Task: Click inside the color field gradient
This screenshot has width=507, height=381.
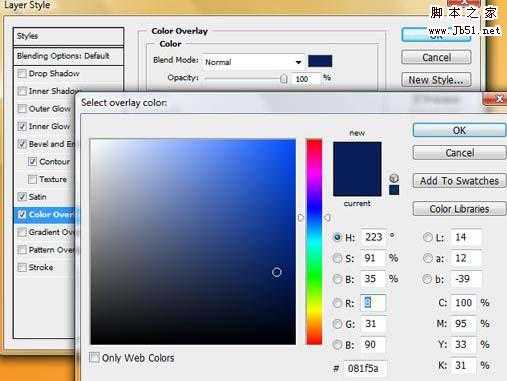Action: click(x=193, y=241)
